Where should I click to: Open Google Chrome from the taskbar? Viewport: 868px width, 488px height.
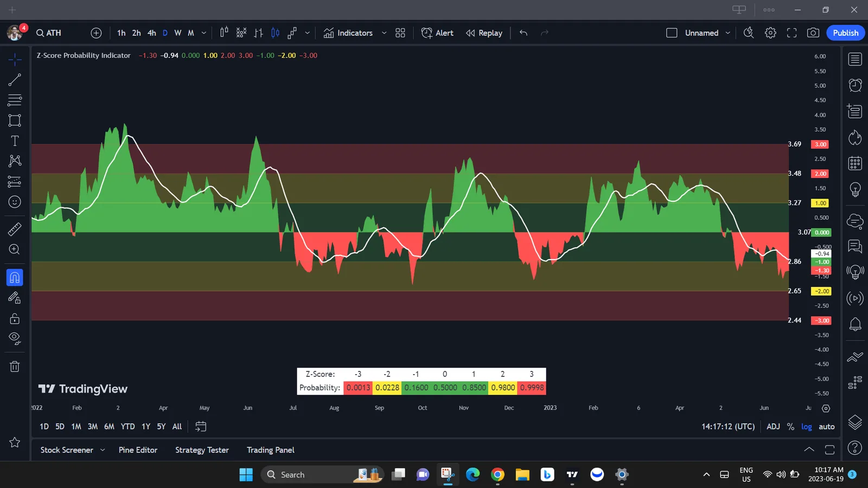(497, 475)
